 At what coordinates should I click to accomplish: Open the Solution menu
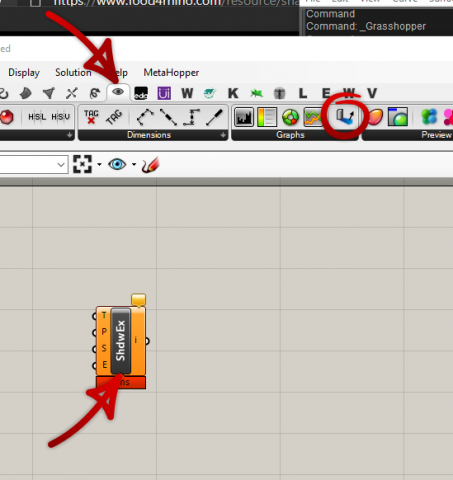73,72
